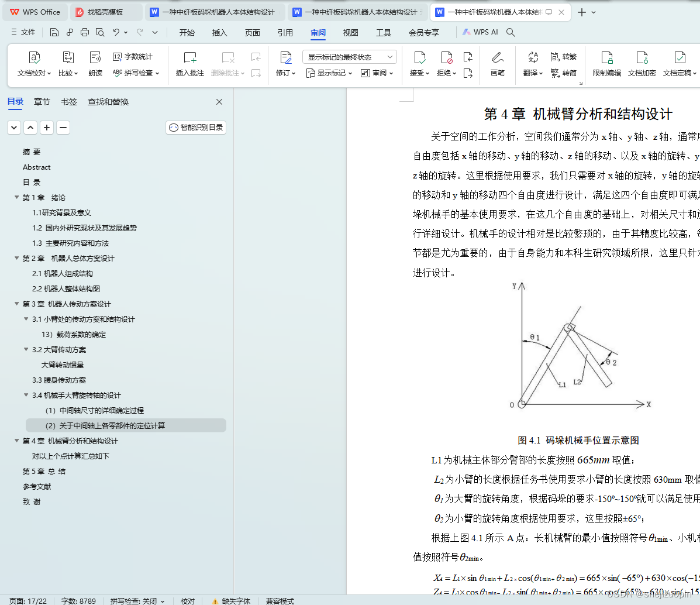700x605 pixels.
Task: Jump to 参考文献 heading
Action: pos(37,486)
